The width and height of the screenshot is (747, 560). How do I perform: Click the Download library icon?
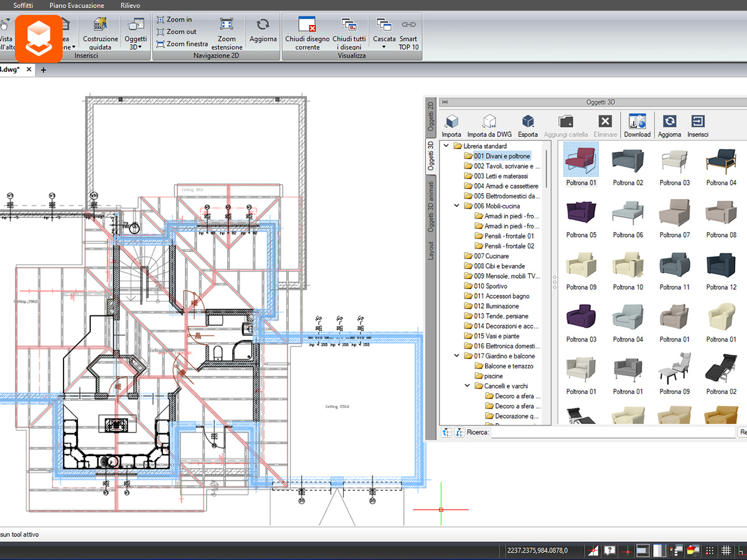[x=637, y=121]
